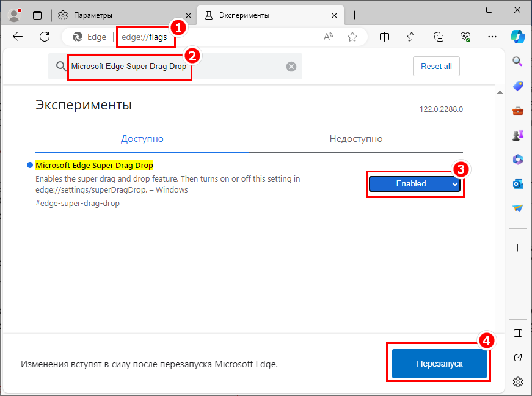Open link in new window sidebar icon

[x=518, y=358]
